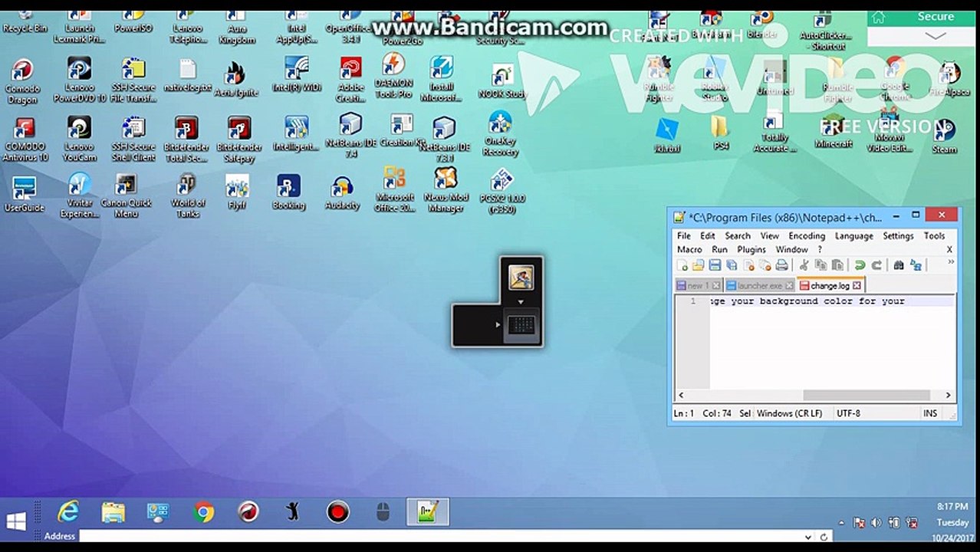
Task: Open the Macro menu in Notepad++
Action: pyautogui.click(x=689, y=249)
